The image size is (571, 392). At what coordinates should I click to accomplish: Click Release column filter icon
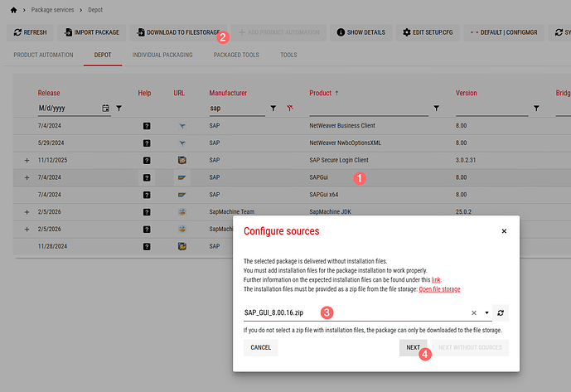pyautogui.click(x=119, y=109)
